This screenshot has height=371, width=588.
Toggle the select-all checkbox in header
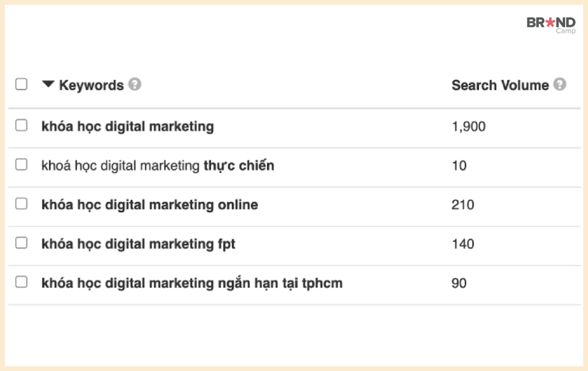click(x=21, y=84)
